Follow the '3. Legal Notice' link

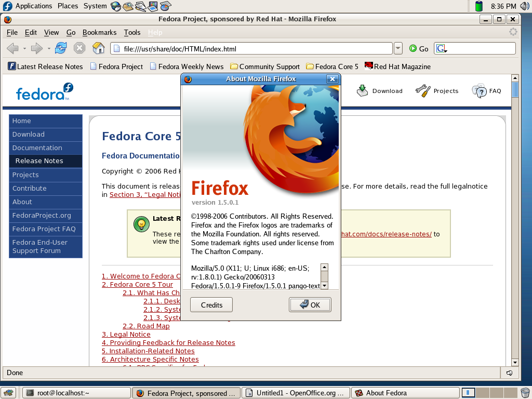[x=126, y=334]
